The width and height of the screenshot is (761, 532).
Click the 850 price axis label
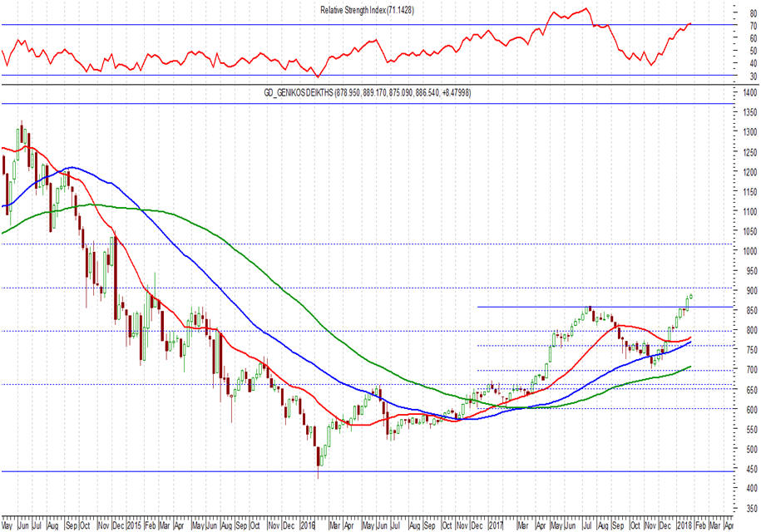click(x=752, y=311)
